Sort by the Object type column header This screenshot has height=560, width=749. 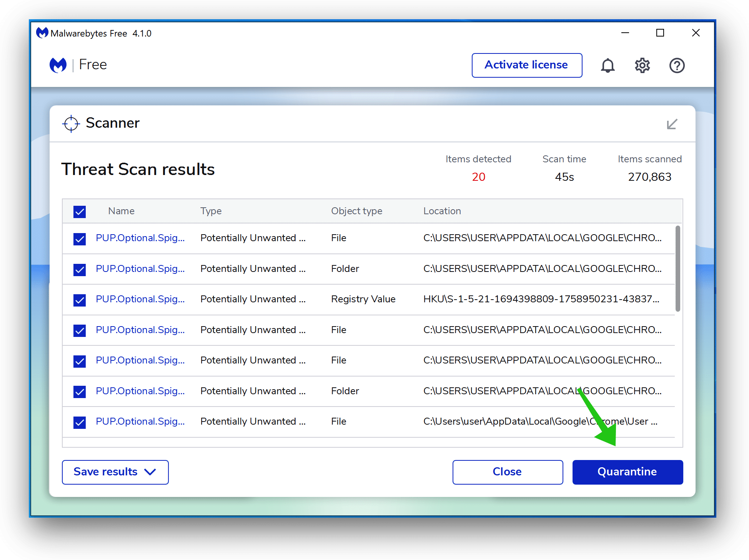click(356, 211)
